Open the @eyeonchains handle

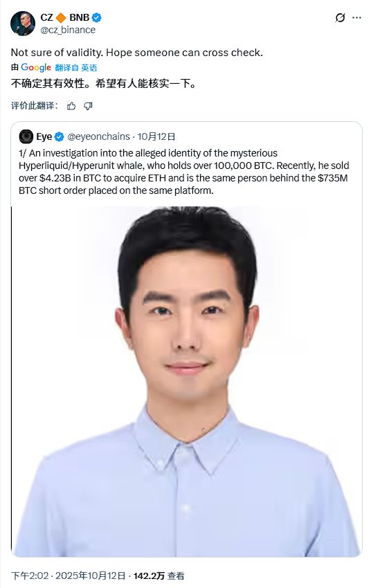[x=98, y=136]
